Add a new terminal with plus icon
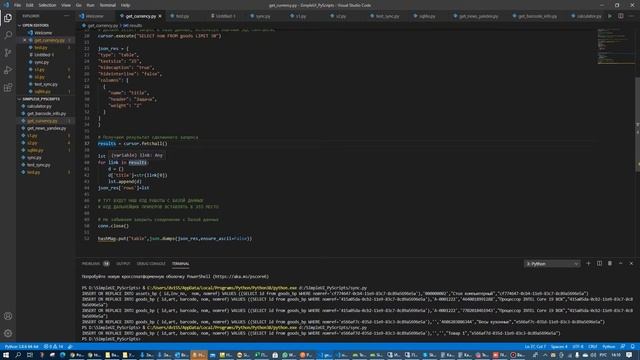This screenshot has width=640, height=360. (588, 264)
